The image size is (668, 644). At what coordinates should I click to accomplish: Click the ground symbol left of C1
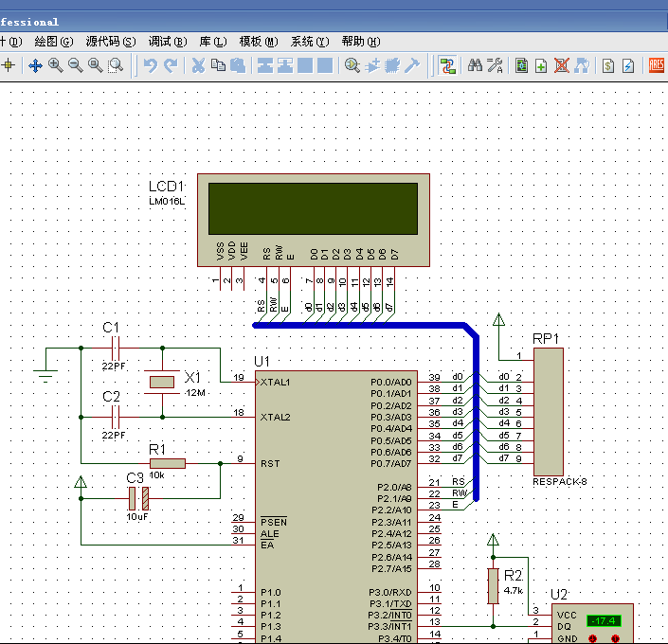[x=45, y=376]
